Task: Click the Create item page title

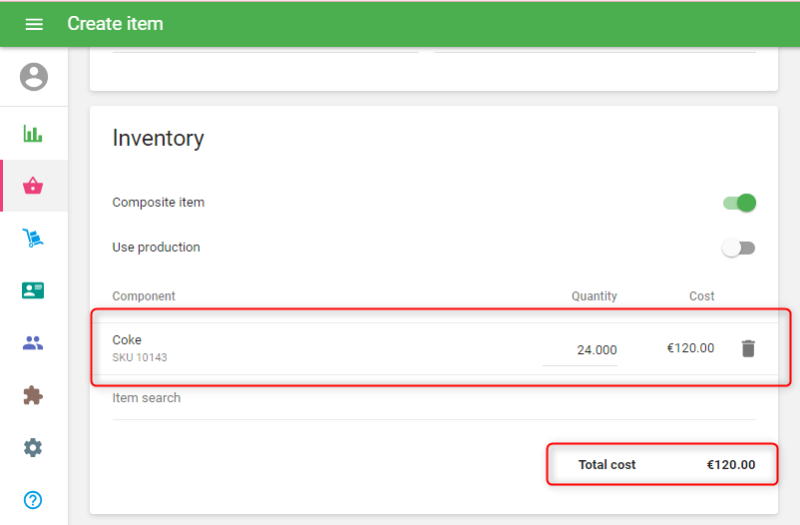Action: pyautogui.click(x=115, y=24)
